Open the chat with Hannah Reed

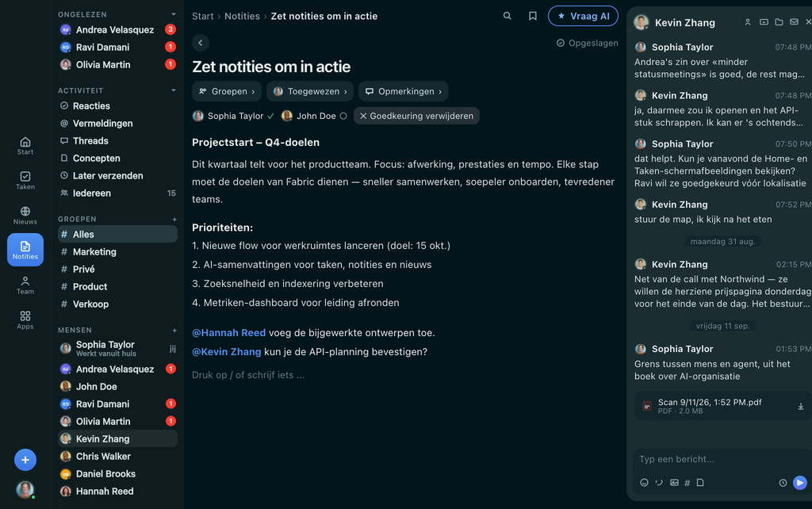point(117,492)
